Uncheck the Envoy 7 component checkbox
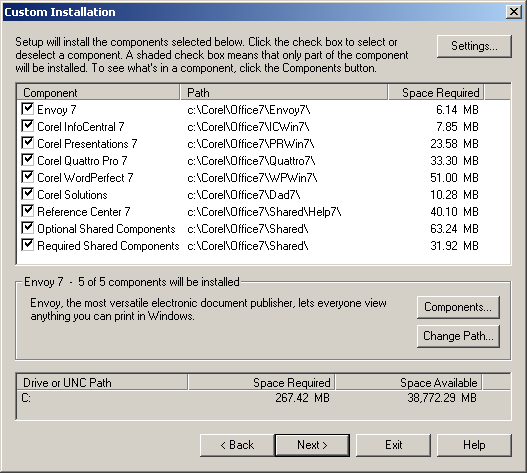 coord(27,109)
